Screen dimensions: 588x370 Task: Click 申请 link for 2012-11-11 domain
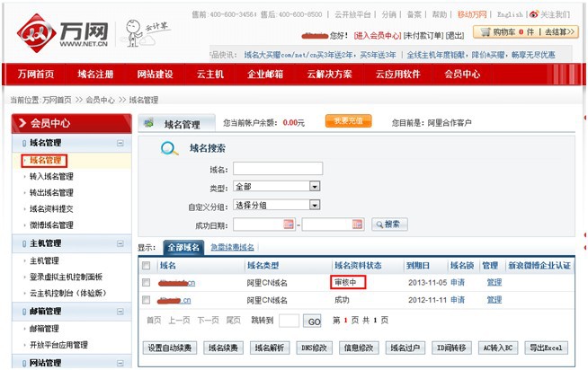tap(458, 300)
